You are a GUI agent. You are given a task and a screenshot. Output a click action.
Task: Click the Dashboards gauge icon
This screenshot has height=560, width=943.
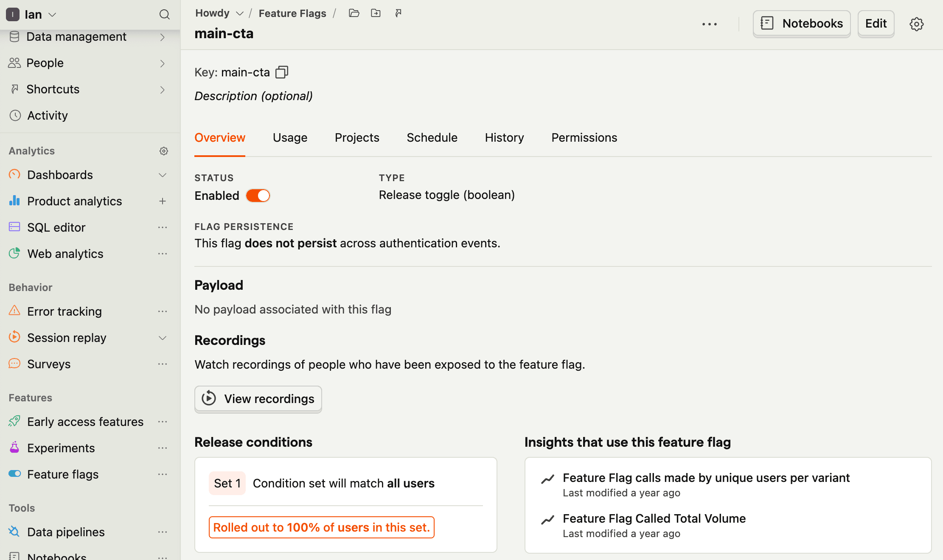tap(14, 174)
